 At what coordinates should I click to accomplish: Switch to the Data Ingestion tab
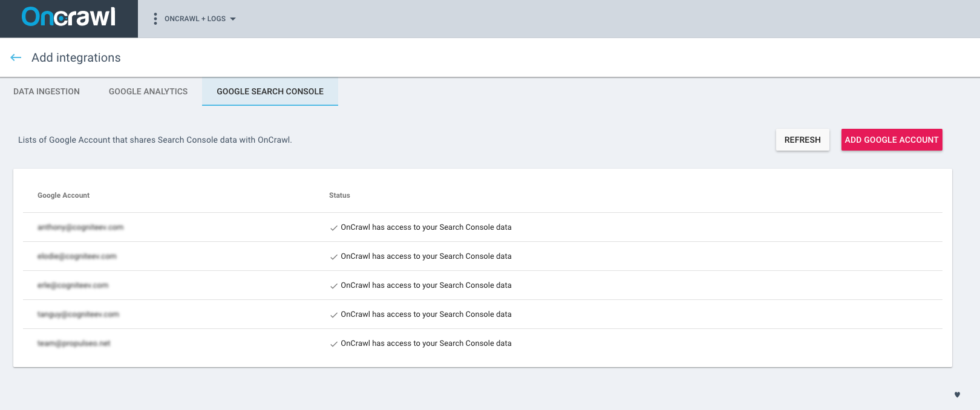pyautogui.click(x=47, y=91)
